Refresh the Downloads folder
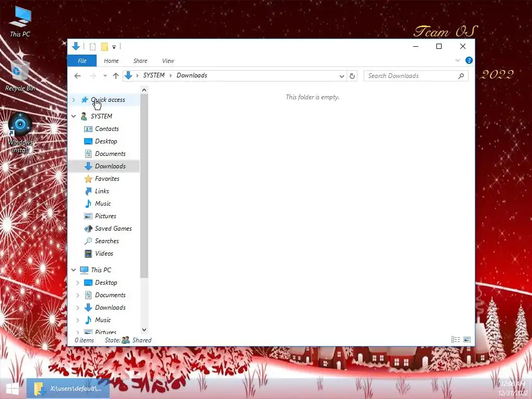This screenshot has height=399, width=532. [x=352, y=76]
